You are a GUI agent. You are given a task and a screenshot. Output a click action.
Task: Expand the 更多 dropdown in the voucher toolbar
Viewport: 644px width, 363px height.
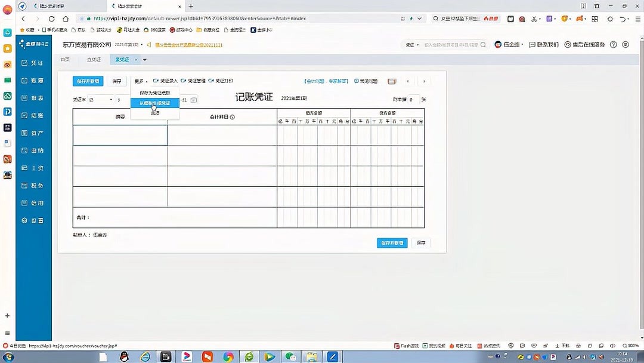(140, 81)
